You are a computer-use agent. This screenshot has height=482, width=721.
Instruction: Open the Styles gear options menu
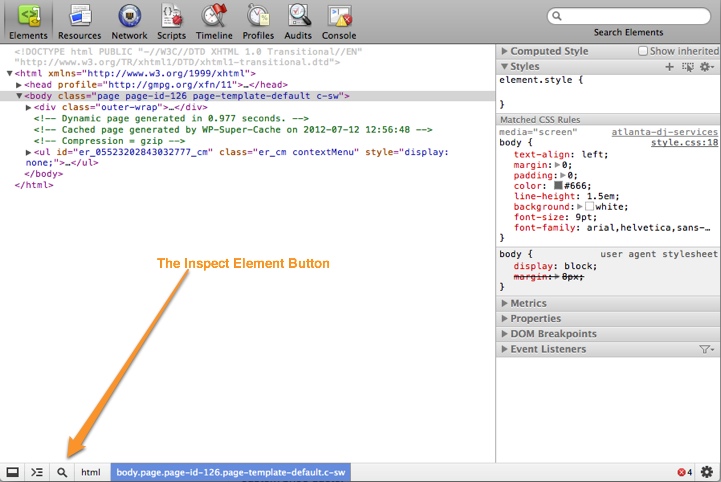point(707,67)
